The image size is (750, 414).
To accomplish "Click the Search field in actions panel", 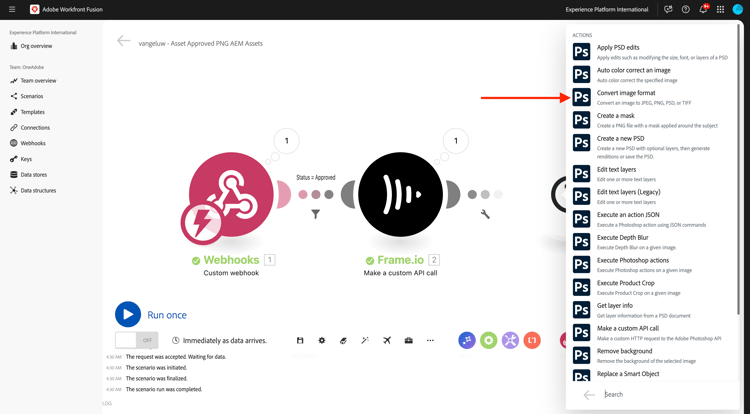I will 667,394.
